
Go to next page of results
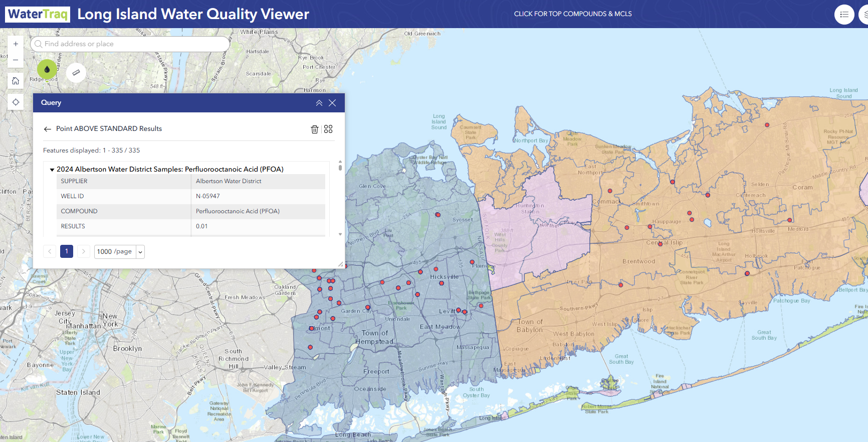84,251
